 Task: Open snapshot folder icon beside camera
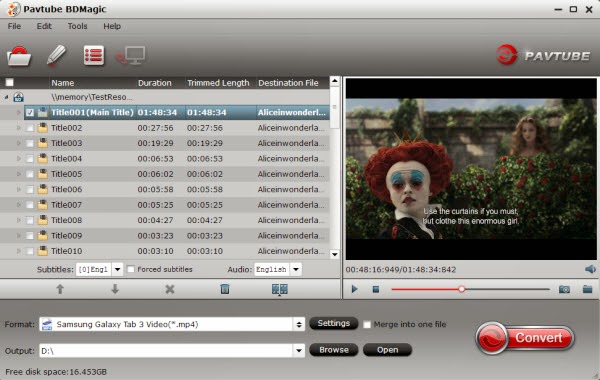click(x=587, y=289)
